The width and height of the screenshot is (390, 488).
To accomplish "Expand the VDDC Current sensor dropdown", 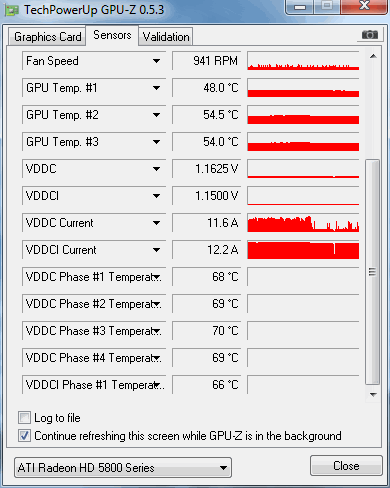I will [156, 223].
